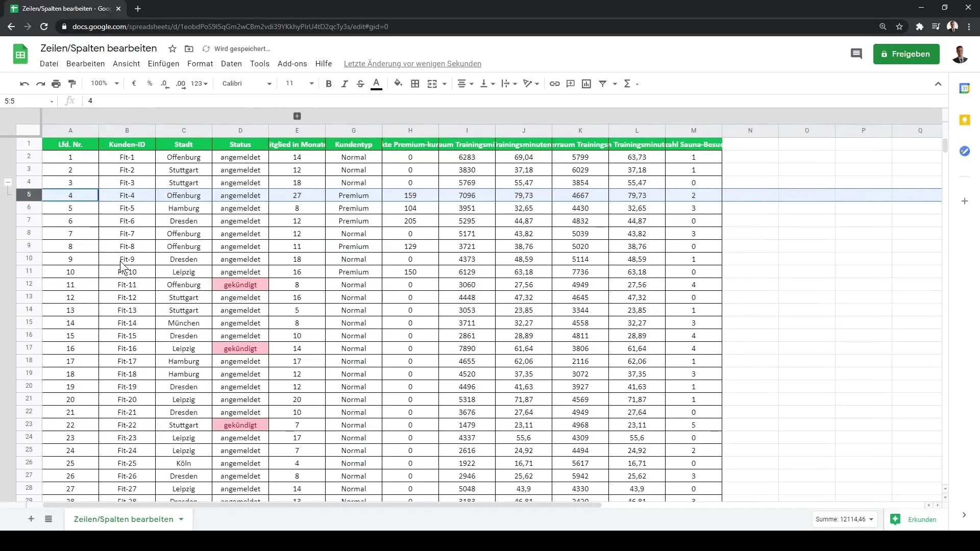Image resolution: width=980 pixels, height=551 pixels.
Task: Toggle bold formatting
Action: pos(329,84)
